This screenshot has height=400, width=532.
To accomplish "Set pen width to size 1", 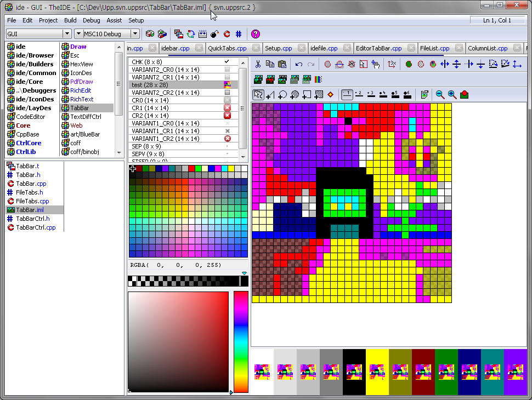I will pyautogui.click(x=347, y=94).
